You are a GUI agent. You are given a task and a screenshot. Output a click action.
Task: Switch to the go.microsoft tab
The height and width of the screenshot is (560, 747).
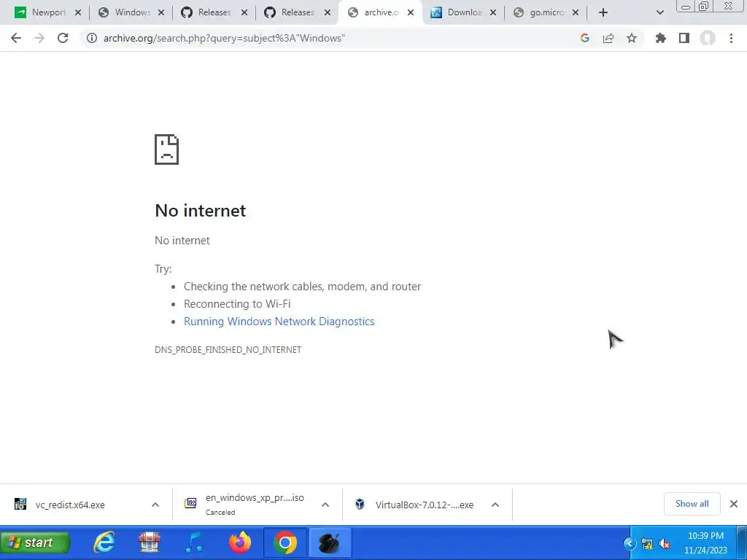(x=546, y=12)
